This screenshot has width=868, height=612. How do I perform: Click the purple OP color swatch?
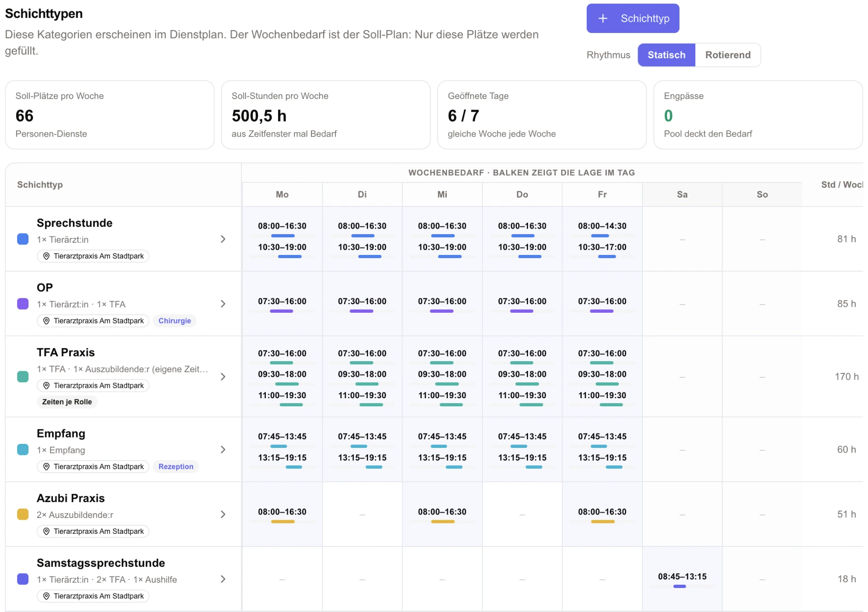pyautogui.click(x=23, y=304)
